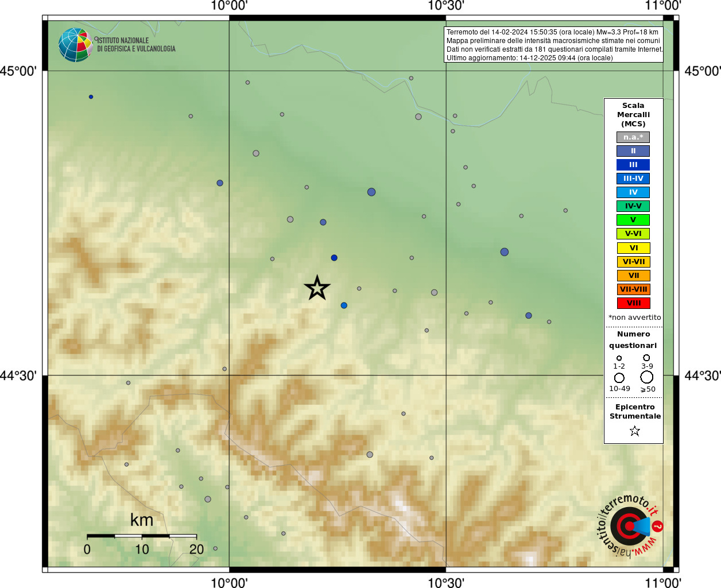Click the ≥50 questionnaire circle symbol
Viewport: 721px width, 588px height.
tap(647, 377)
